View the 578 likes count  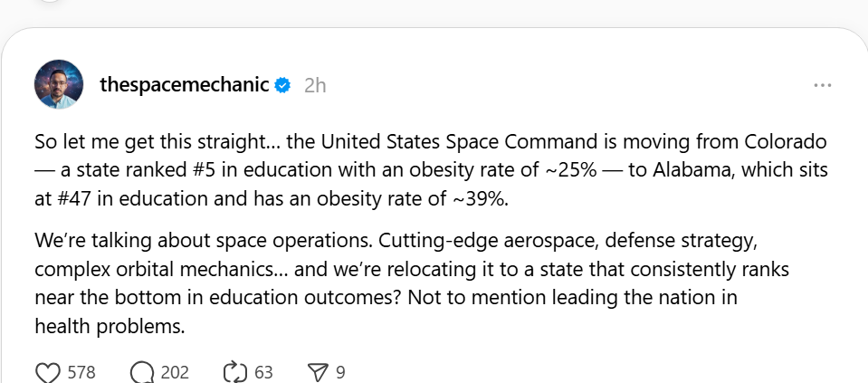[x=81, y=372]
